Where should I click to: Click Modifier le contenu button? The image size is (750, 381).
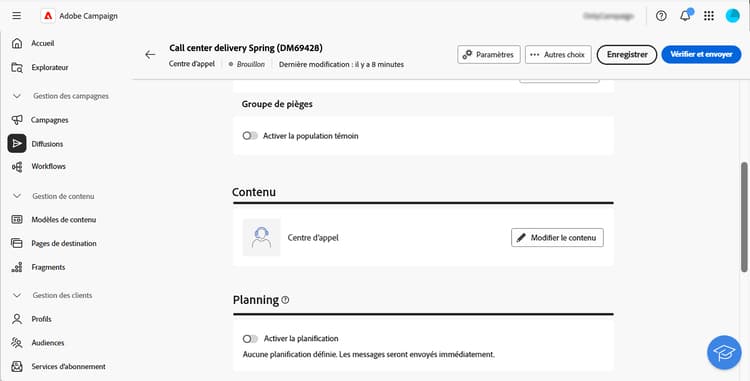point(557,238)
